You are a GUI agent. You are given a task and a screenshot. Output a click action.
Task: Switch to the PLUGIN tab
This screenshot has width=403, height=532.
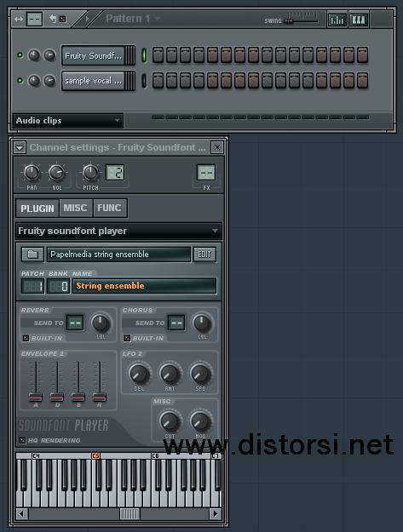(37, 208)
